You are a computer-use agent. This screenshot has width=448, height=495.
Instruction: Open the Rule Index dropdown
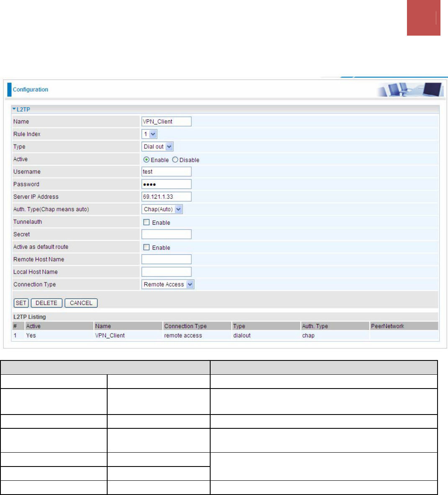[x=149, y=134]
